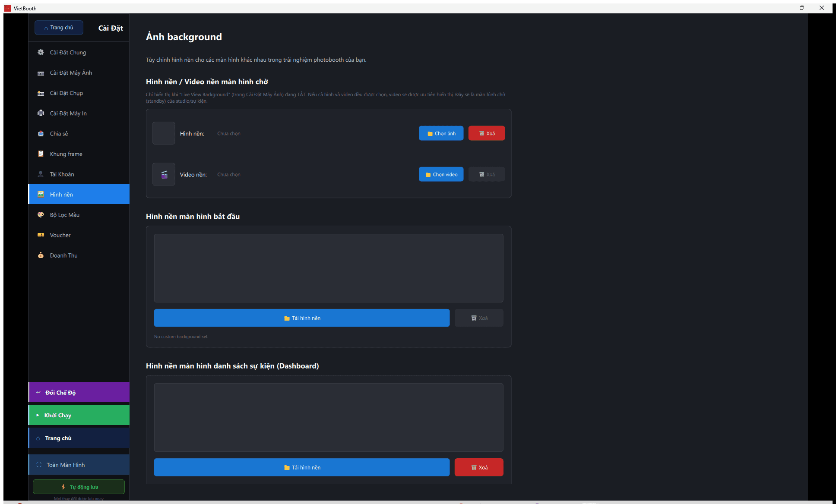
Task: Remove Dashboard background with red Xoá
Action: [479, 467]
